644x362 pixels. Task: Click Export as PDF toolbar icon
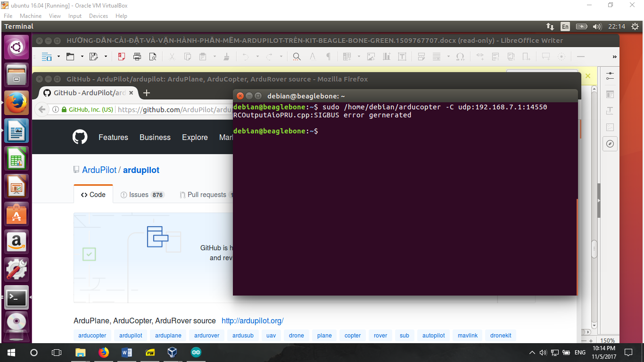coord(122,57)
